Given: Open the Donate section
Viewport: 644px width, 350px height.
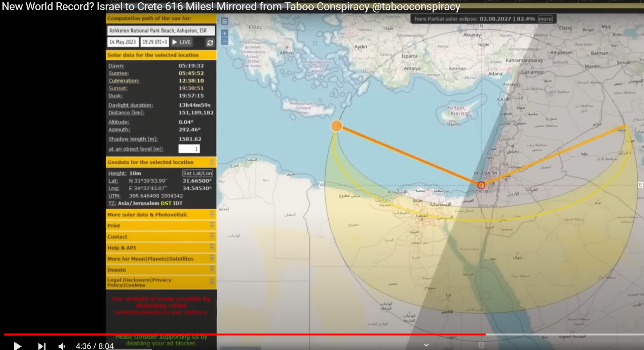Looking at the screenshot, I should pos(212,269).
